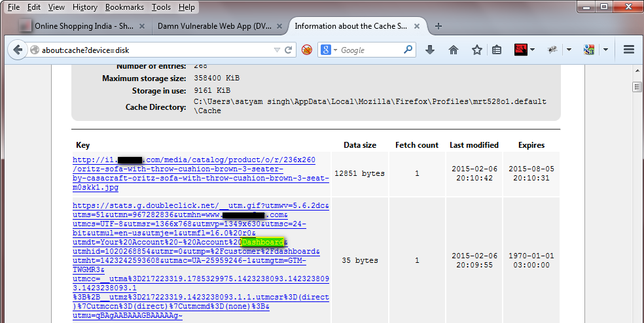This screenshot has width=644, height=323.
Task: Expand the red-black extension dropdown arrow
Action: coord(533,50)
